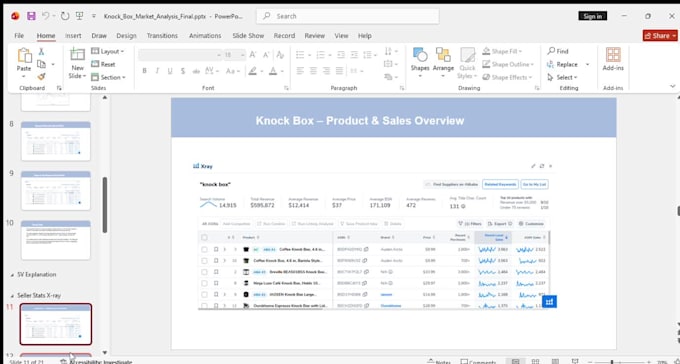This screenshot has width=680, height=364.
Task: Open the Shape Outline menu
Action: click(x=508, y=64)
